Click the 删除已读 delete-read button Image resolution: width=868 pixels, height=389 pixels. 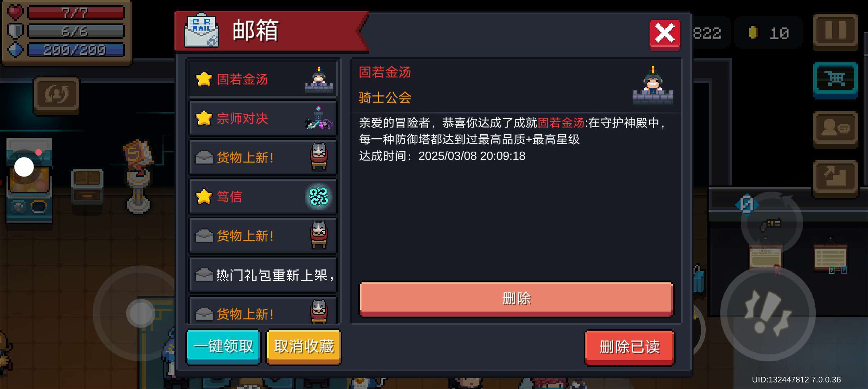[629, 347]
